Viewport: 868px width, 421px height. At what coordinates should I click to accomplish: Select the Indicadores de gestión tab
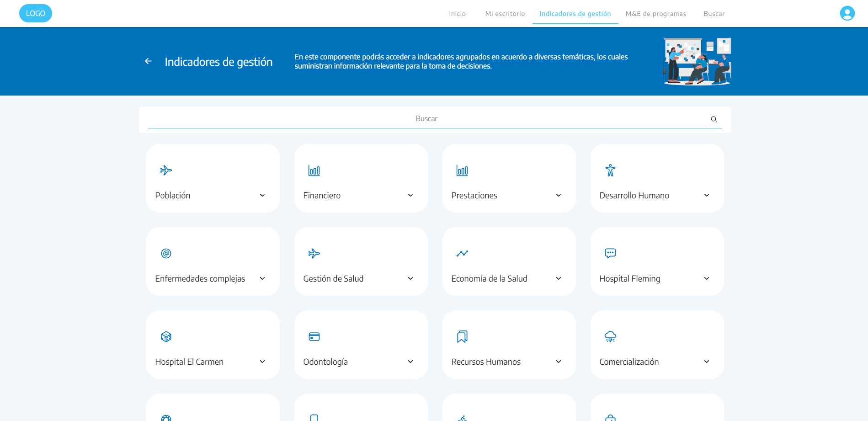[x=575, y=14]
